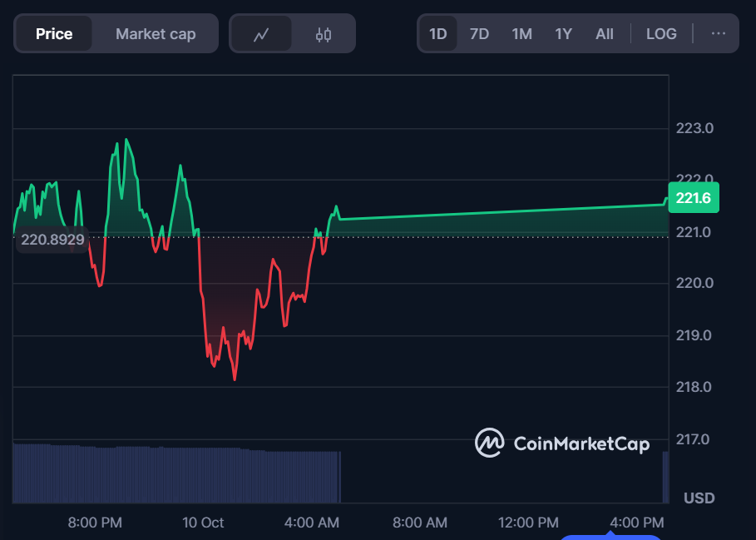Set time range to 7D
The width and height of the screenshot is (756, 540).
coord(479,34)
